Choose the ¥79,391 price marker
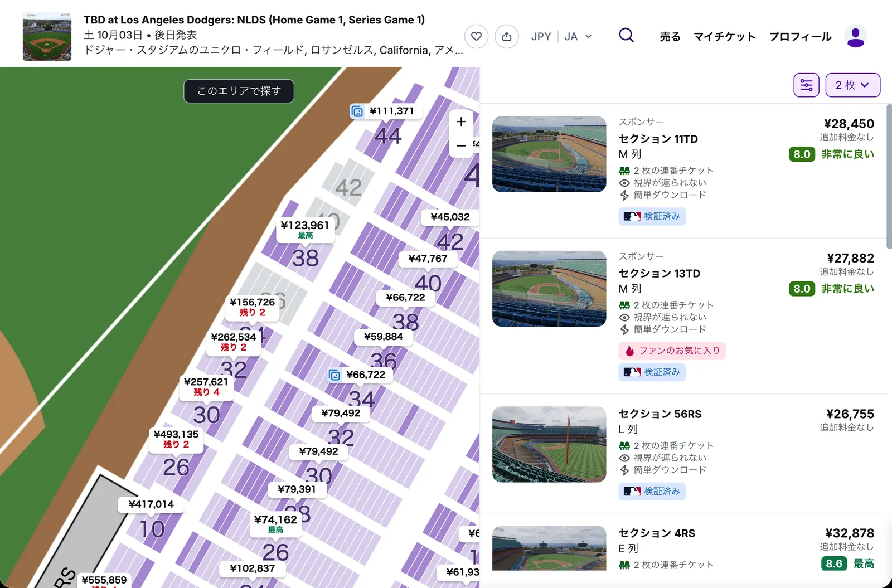Viewport: 892px width, 588px height. tap(297, 489)
